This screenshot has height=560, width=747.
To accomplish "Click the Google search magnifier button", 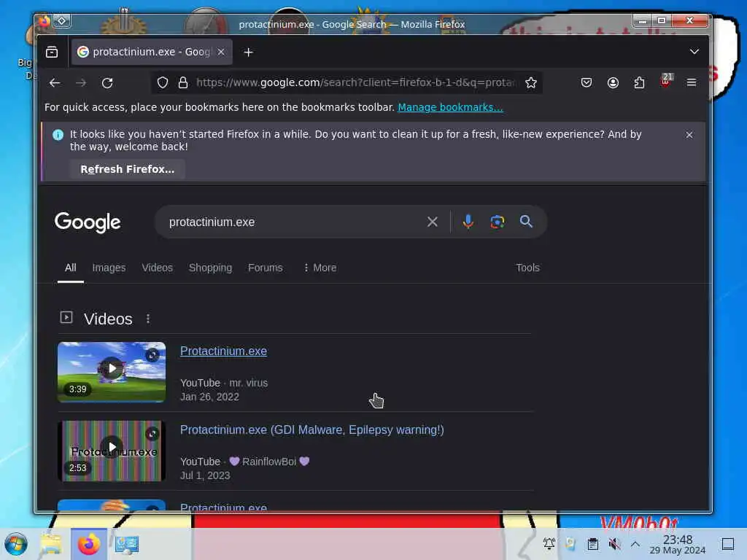I will [526, 222].
